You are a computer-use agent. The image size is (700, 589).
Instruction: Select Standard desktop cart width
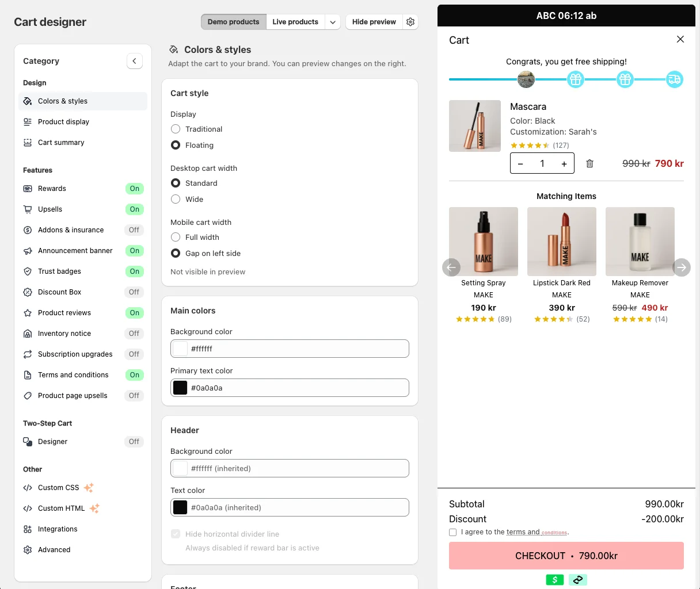176,183
